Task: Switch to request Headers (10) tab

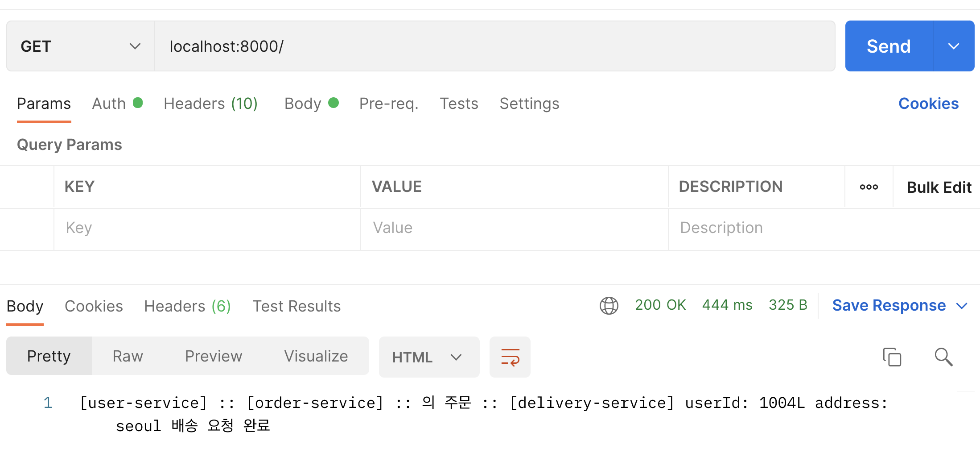Action: [x=210, y=104]
